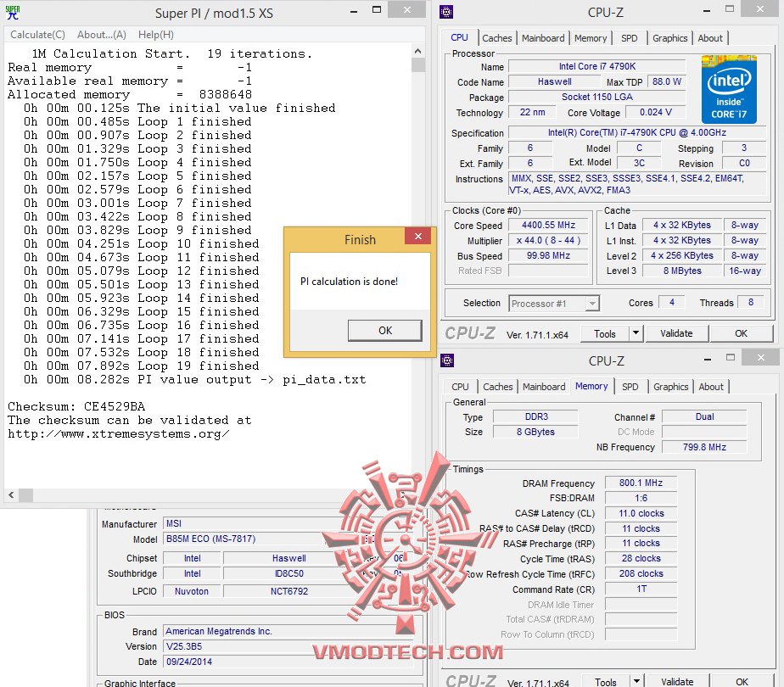The height and width of the screenshot is (687, 784).
Task: Click Validate button in lower CPU-Z
Action: [677, 682]
